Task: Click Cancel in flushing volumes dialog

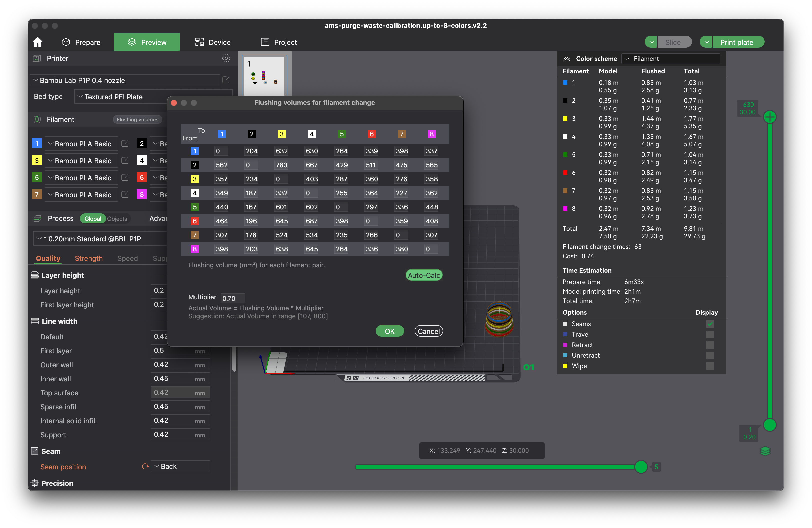Action: tap(428, 331)
